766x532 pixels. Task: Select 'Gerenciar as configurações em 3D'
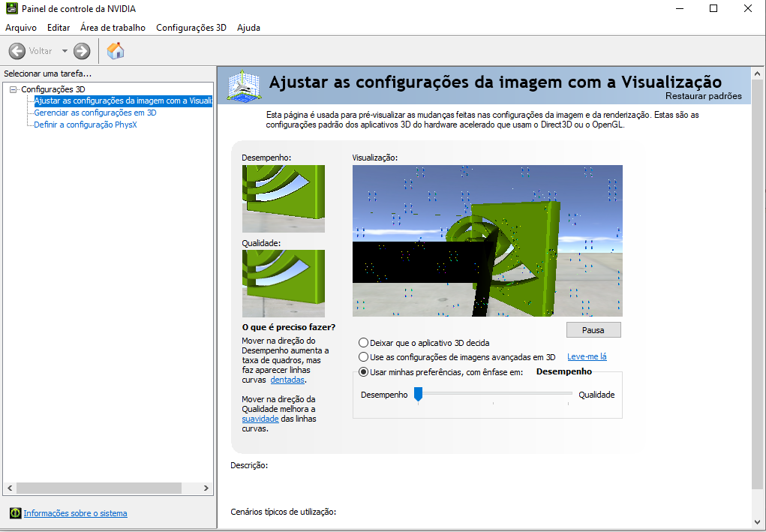(x=95, y=113)
